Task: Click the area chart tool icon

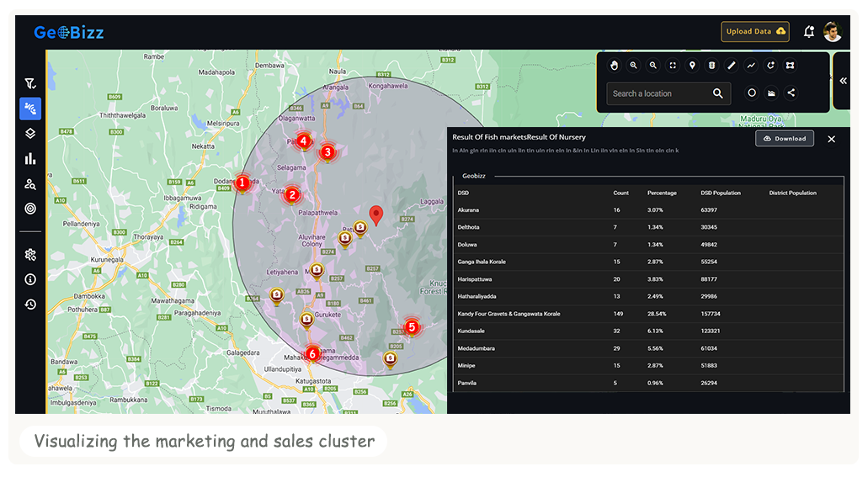Action: pyautogui.click(x=771, y=93)
